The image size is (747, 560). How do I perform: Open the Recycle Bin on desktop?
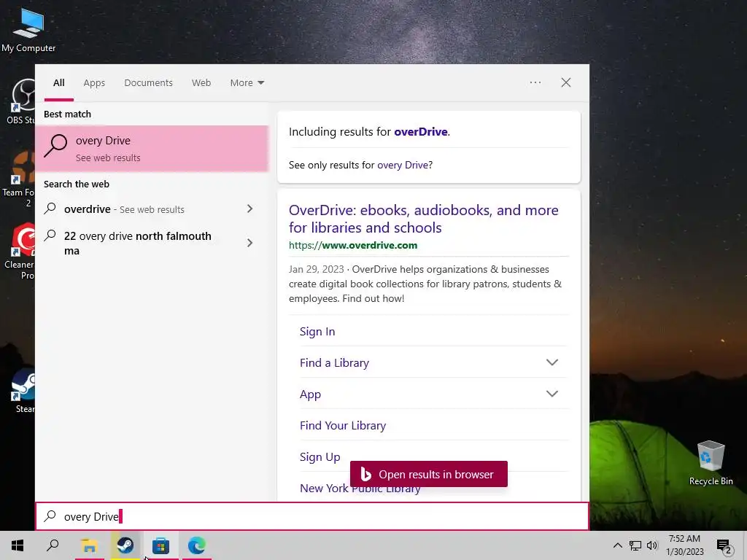(x=711, y=463)
